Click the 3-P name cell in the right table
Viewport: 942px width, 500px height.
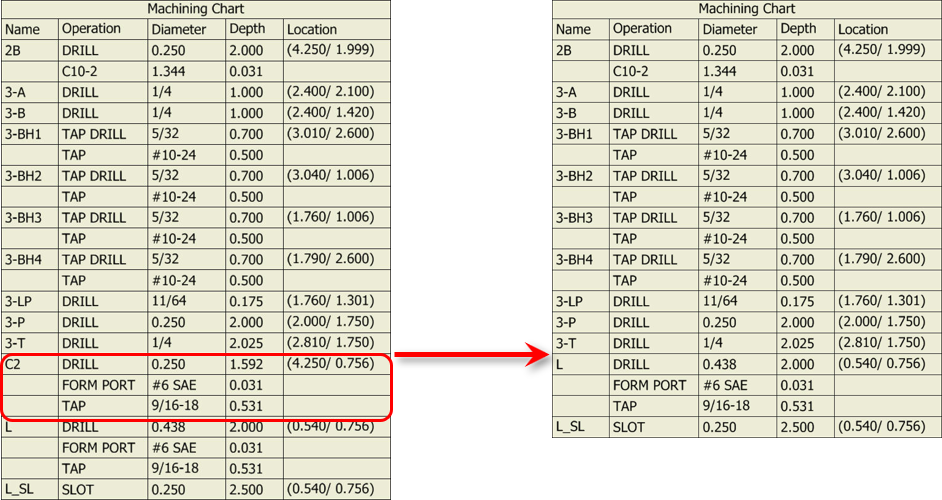pyautogui.click(x=567, y=322)
